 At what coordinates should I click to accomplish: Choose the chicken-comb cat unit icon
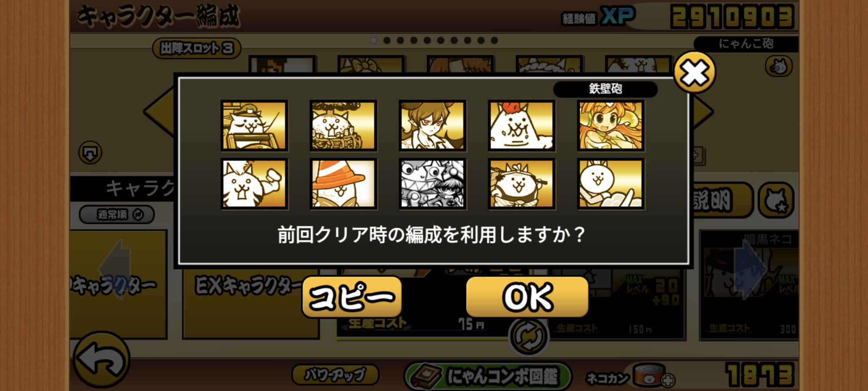point(522,126)
